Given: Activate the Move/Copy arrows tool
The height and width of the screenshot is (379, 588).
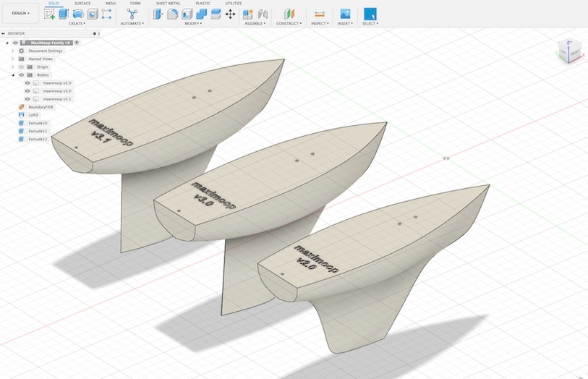Looking at the screenshot, I should click(231, 14).
